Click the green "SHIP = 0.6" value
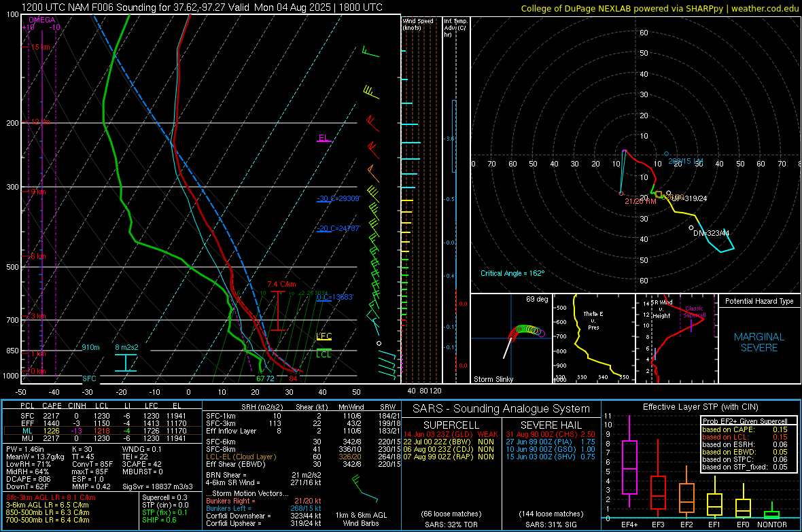 159,520
